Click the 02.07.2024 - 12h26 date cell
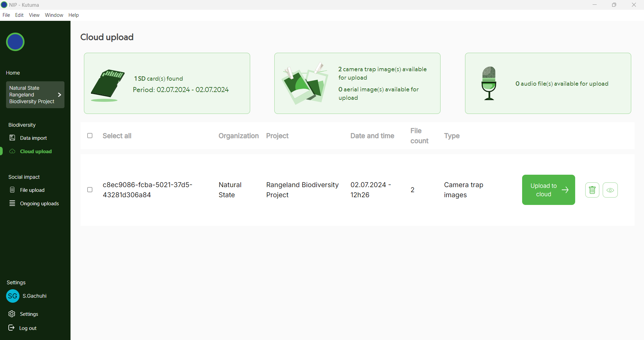This screenshot has height=340, width=644. [371, 190]
